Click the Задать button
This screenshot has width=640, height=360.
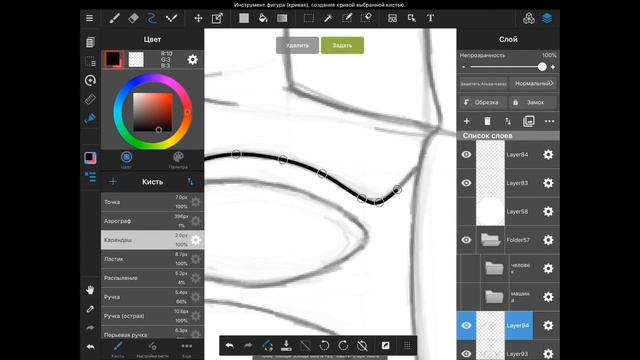click(342, 45)
